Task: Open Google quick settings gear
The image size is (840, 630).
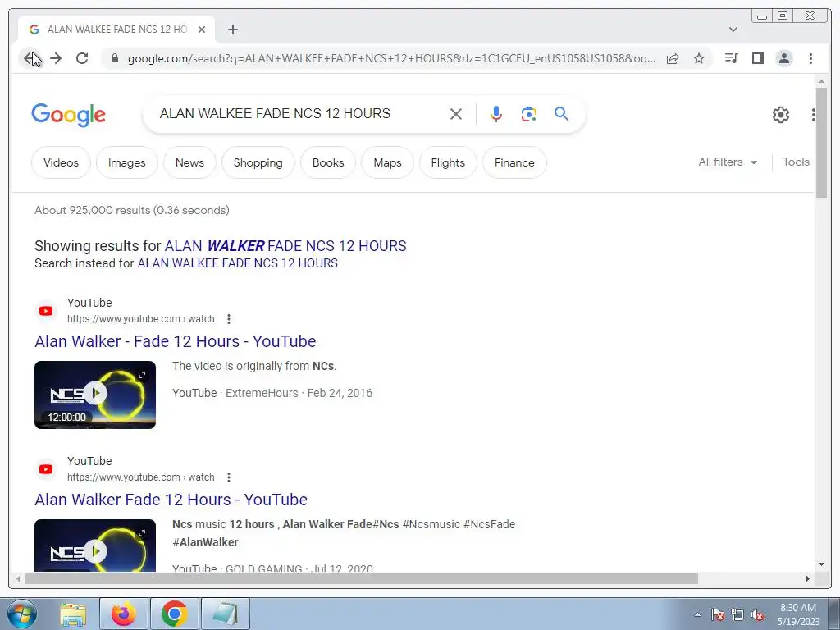Action: click(x=781, y=115)
